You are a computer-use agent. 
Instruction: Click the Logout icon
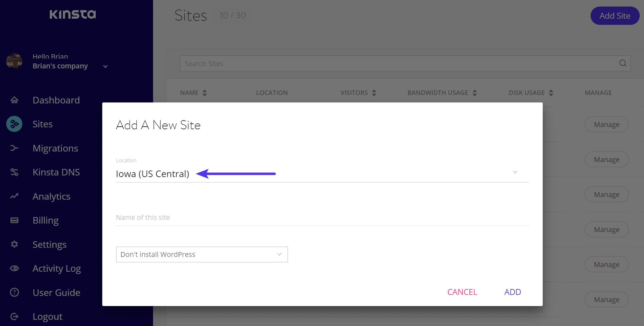[x=14, y=317]
